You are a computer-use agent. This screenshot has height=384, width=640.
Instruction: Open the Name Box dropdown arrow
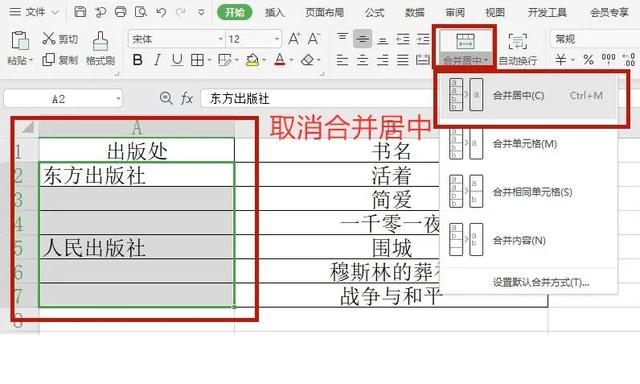coord(118,99)
